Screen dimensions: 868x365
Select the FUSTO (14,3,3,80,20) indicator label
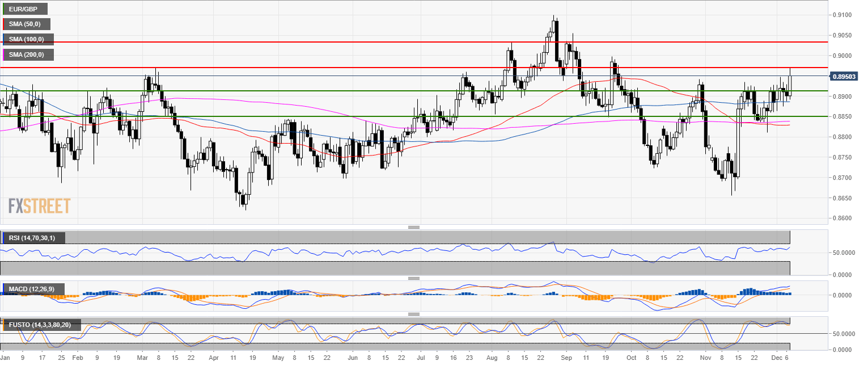point(41,325)
